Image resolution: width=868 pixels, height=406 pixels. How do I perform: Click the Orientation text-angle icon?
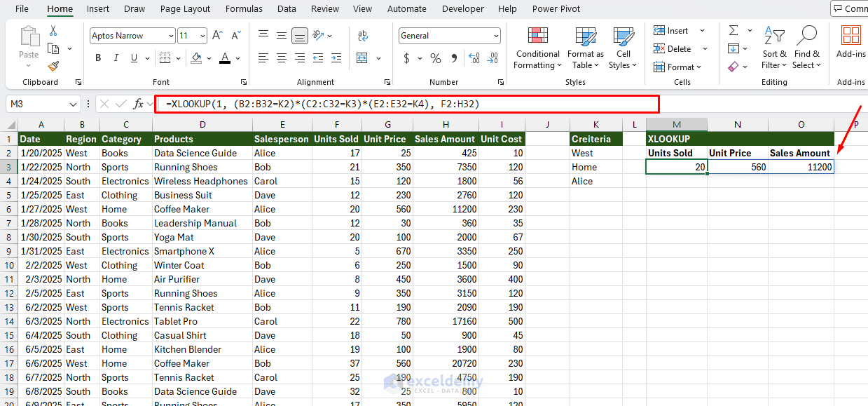(318, 36)
